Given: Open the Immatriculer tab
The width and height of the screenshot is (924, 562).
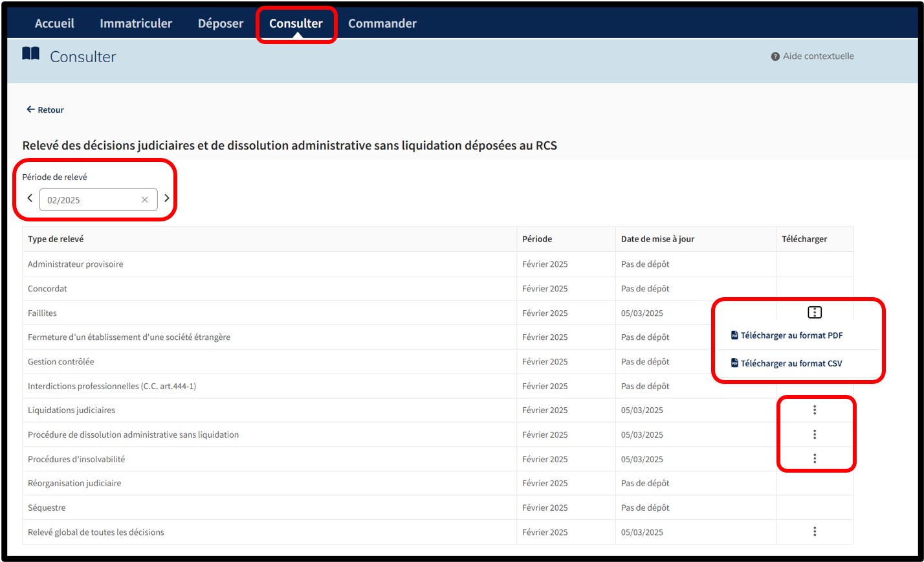Looking at the screenshot, I should click(136, 24).
